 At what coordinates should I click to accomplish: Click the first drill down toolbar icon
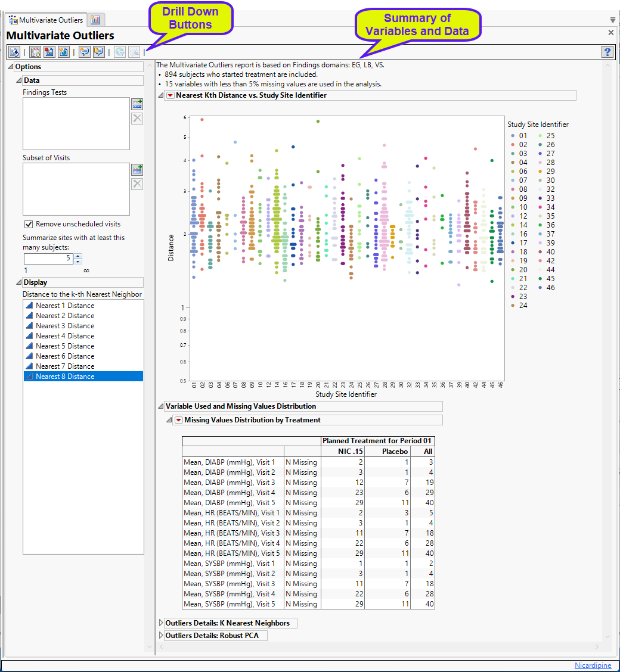click(14, 52)
